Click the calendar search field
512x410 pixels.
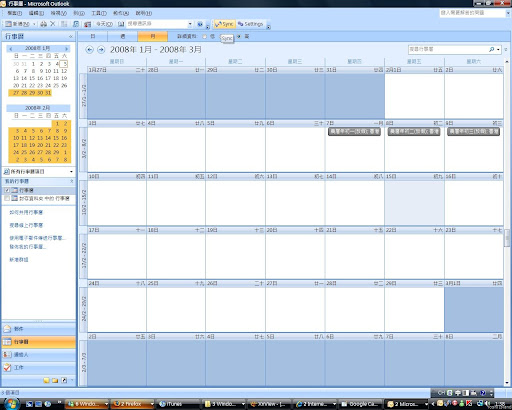pyautogui.click(x=447, y=49)
